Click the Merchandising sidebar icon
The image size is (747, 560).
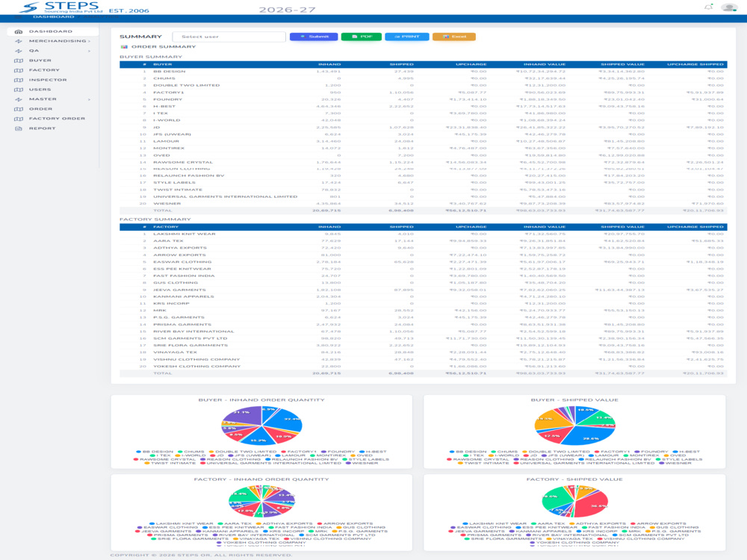[19, 41]
